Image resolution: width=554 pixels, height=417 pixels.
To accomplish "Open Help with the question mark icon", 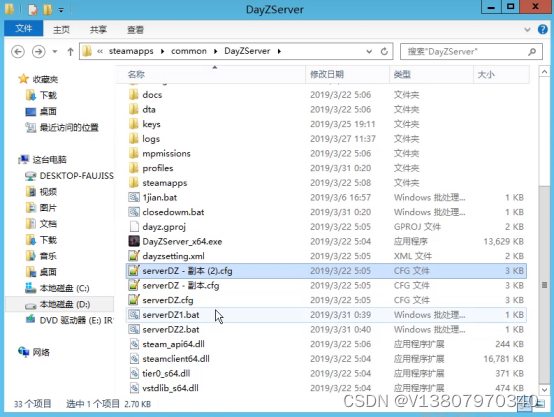I will (x=543, y=29).
